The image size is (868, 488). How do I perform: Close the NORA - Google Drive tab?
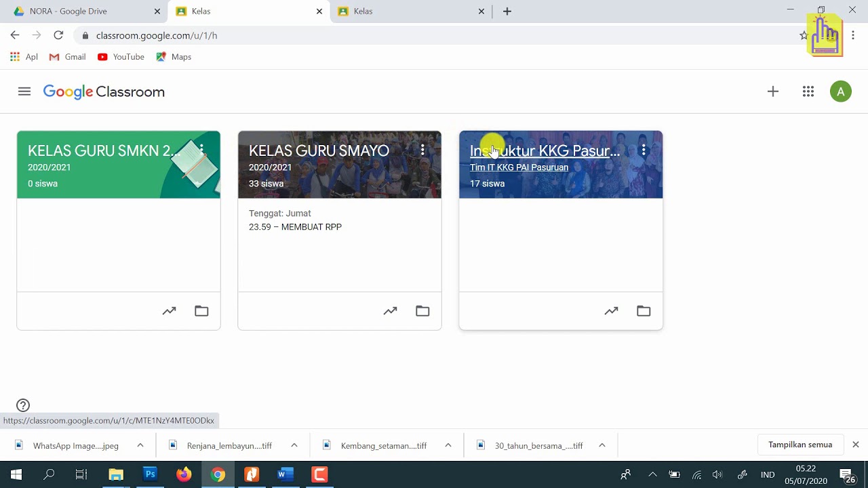click(157, 12)
